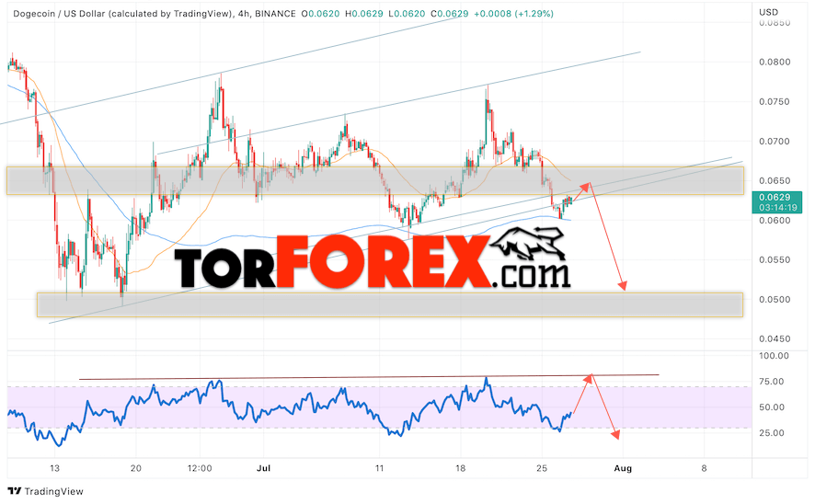The image size is (815, 504).
Task: Click the 0.0750 price axis label
Action: [775, 101]
